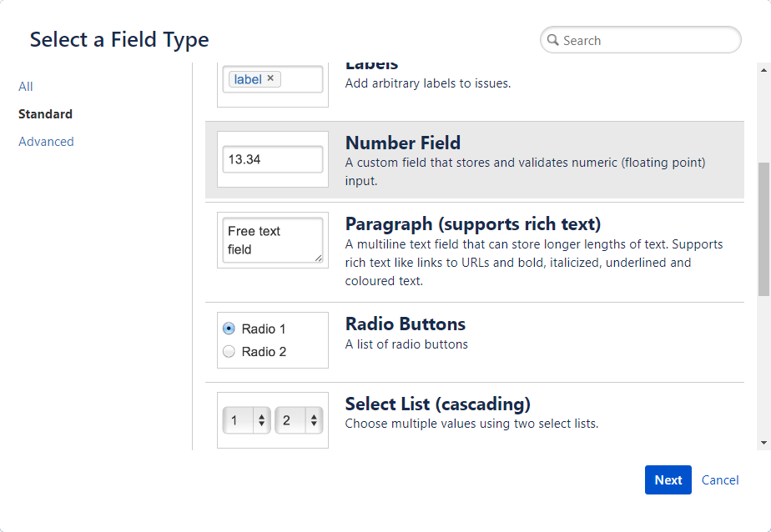Open the second cascading select list

point(295,420)
